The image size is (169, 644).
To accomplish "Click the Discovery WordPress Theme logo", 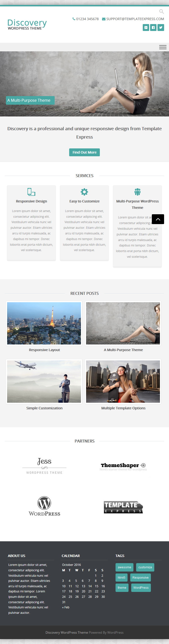I will [x=27, y=25].
